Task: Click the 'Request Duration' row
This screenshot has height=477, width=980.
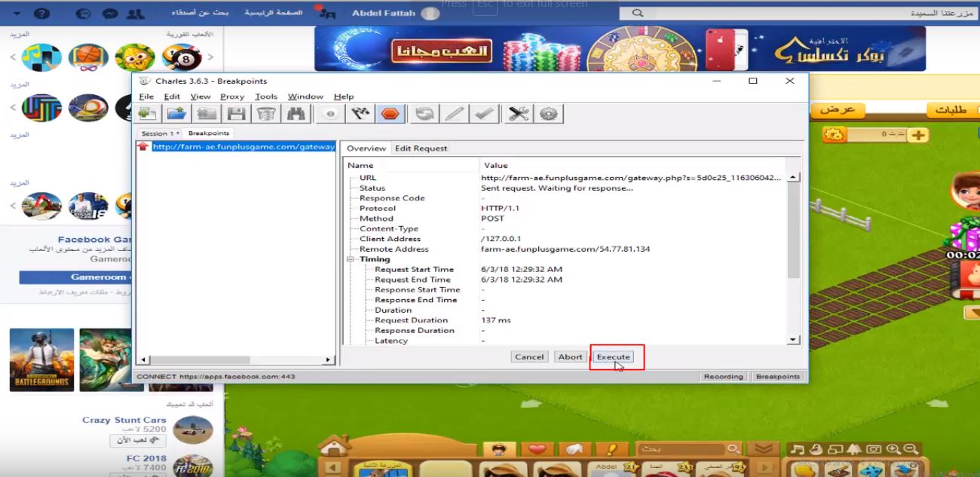Action: (x=565, y=320)
